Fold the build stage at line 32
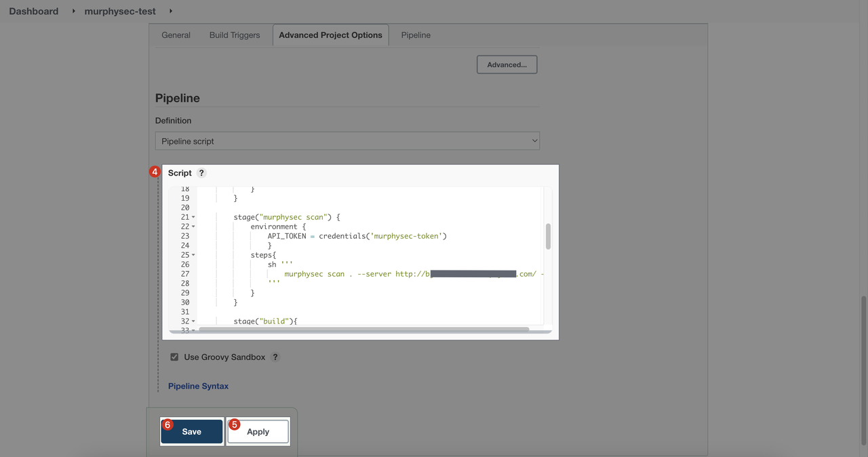The image size is (868, 457). pyautogui.click(x=193, y=321)
